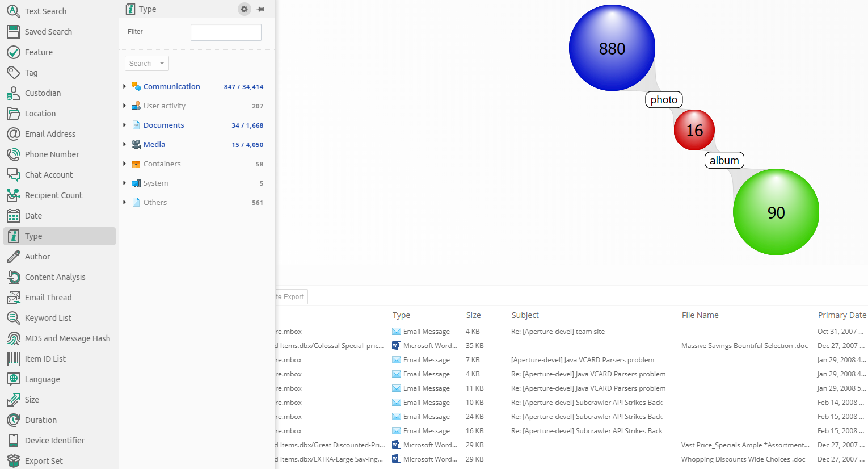This screenshot has width=868, height=469.
Task: Select the Custodian icon in sidebar
Action: click(14, 93)
